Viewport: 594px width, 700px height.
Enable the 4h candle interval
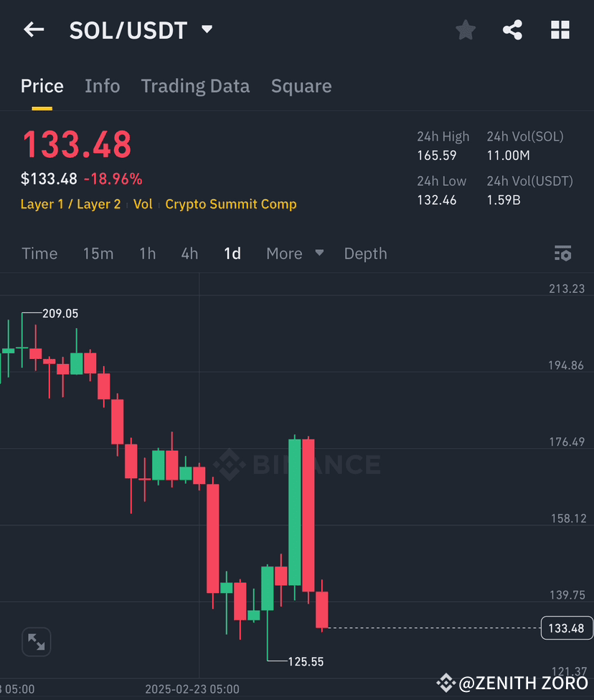tap(189, 253)
